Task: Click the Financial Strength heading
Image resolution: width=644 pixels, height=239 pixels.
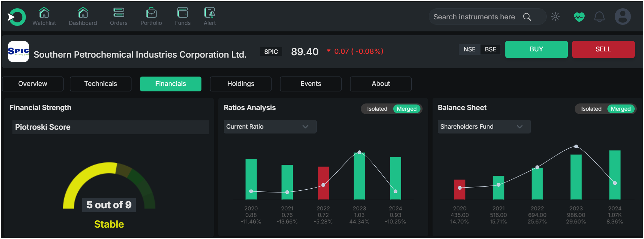Action: (40, 108)
